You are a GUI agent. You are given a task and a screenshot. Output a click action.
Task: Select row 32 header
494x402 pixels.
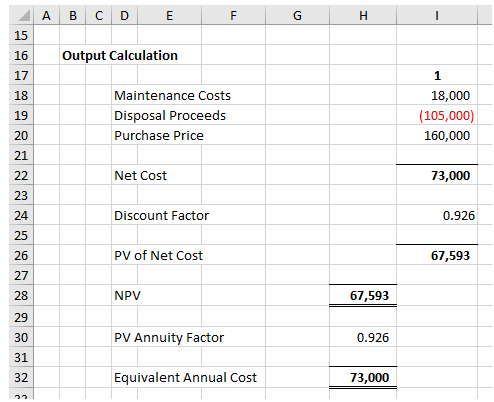[x=21, y=377]
